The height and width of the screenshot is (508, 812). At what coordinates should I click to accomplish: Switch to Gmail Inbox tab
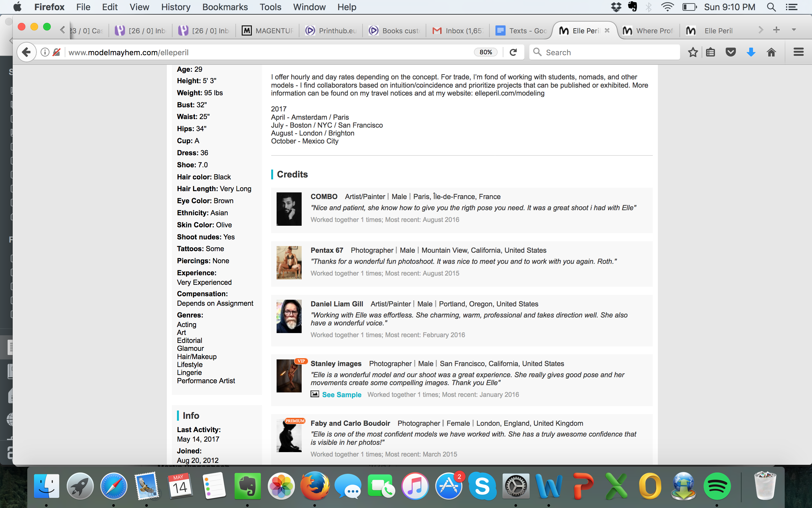point(458,30)
